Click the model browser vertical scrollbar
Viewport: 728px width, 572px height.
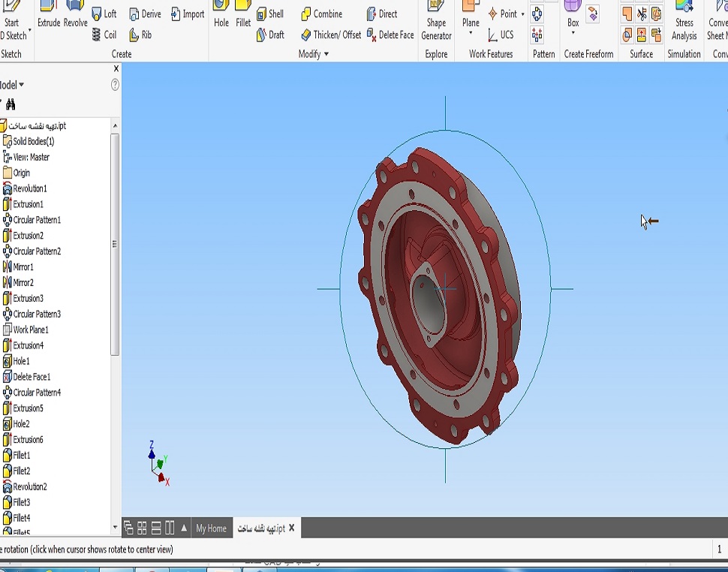point(115,243)
